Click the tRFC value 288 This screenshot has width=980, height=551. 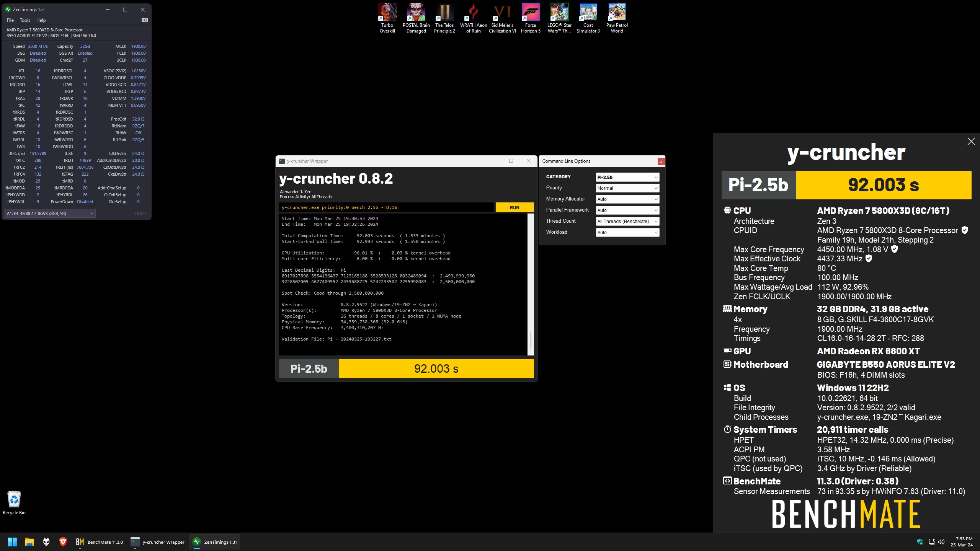(x=38, y=160)
